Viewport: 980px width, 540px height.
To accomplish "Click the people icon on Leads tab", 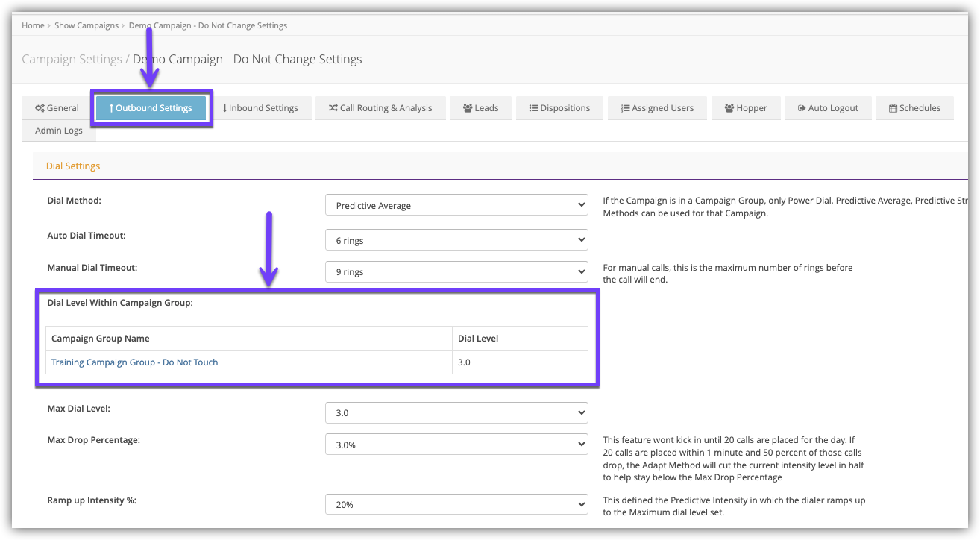I will tap(467, 108).
